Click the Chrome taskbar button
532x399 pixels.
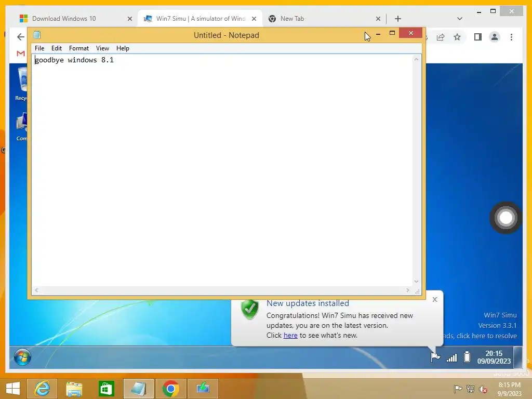coord(170,389)
